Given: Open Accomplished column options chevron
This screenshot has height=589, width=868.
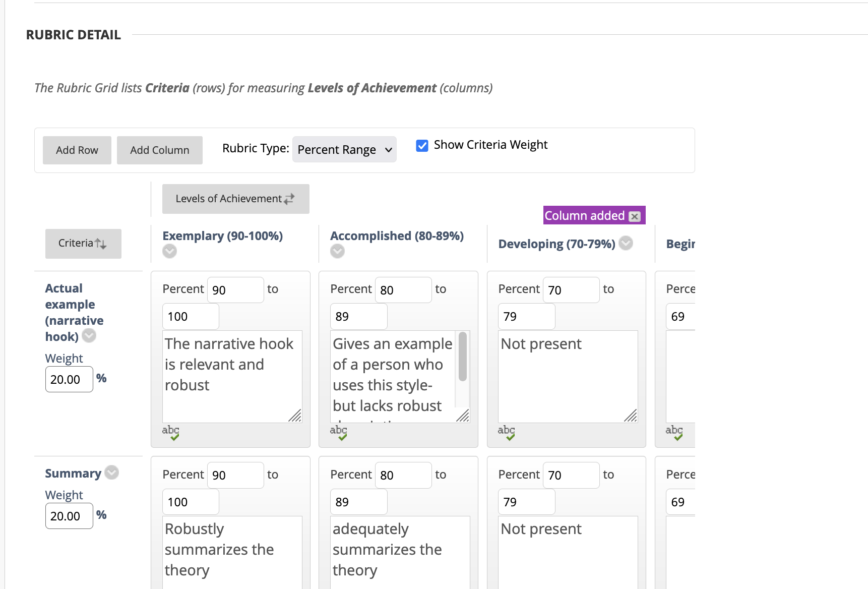Looking at the screenshot, I should [337, 251].
